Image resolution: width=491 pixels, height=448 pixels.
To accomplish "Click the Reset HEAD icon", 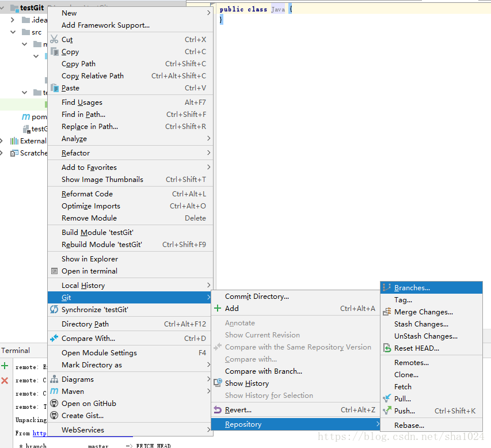I will point(387,348).
